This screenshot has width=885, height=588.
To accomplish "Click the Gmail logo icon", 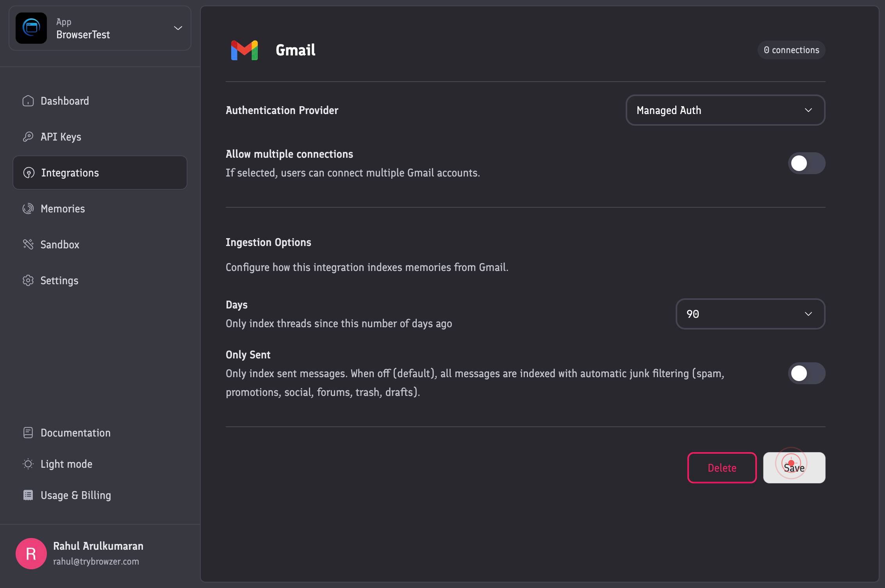I will (244, 50).
